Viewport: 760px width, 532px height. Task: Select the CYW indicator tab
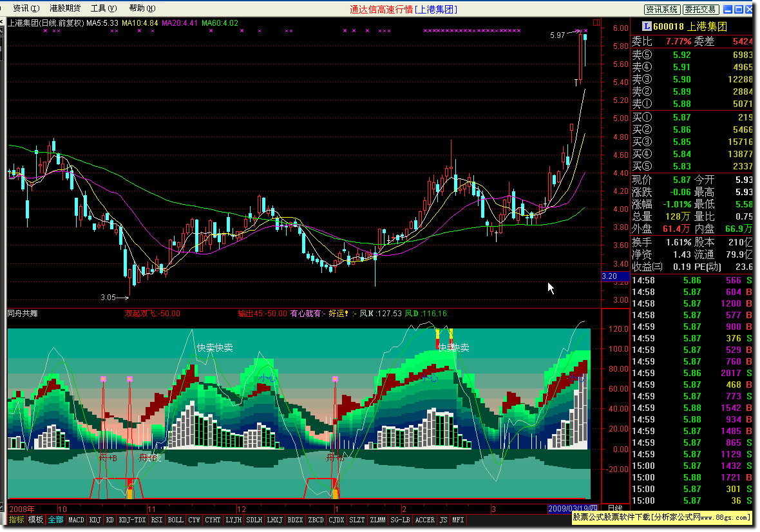click(195, 520)
